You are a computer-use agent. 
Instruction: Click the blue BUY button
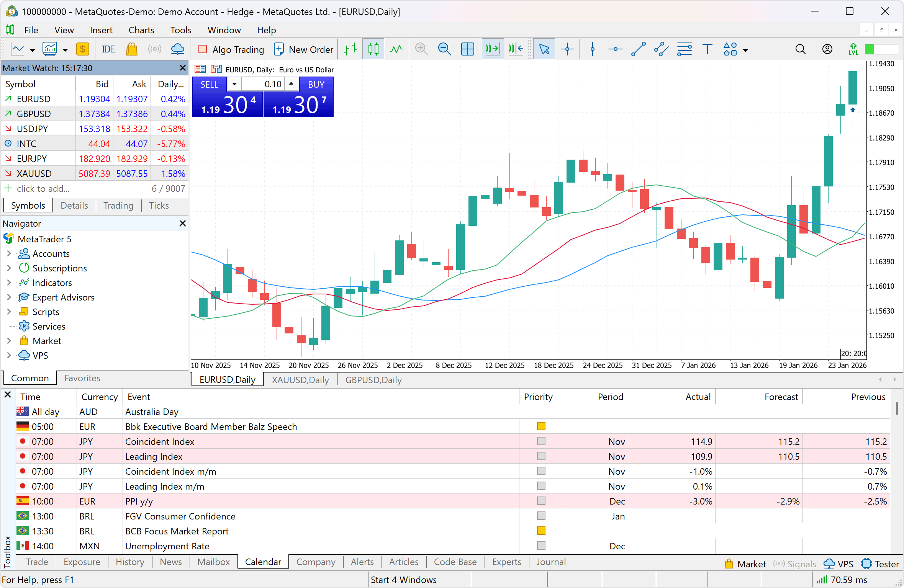(316, 84)
